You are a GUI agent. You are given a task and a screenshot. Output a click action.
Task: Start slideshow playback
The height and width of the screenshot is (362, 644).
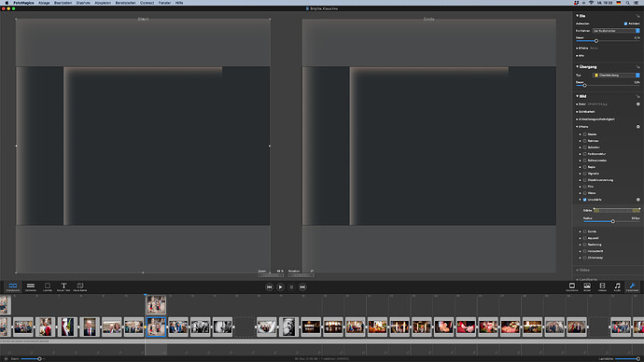[281, 287]
